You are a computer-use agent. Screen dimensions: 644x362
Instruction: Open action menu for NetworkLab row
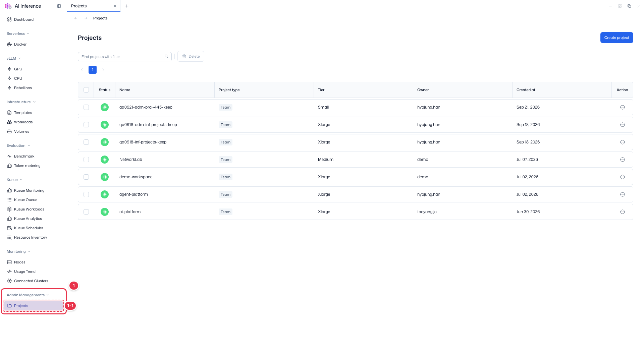[x=623, y=160]
